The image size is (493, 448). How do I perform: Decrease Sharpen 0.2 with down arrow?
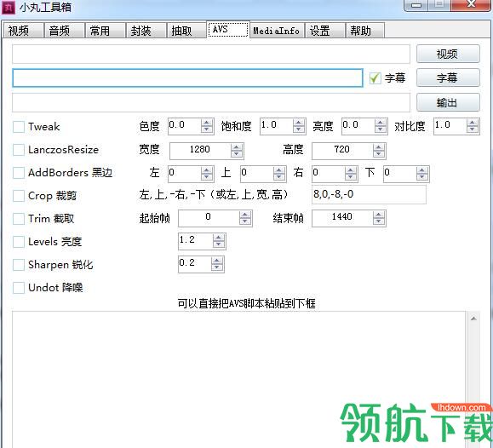pos(217,267)
